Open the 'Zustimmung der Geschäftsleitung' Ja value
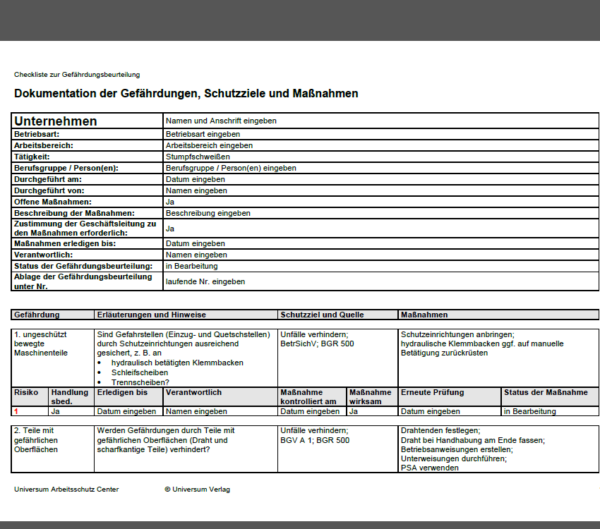 [x=381, y=229]
